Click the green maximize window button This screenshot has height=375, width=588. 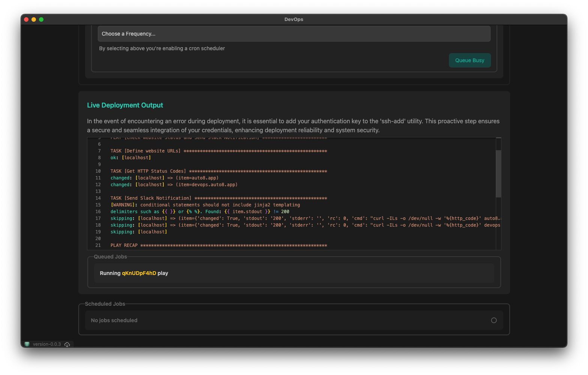pos(41,19)
